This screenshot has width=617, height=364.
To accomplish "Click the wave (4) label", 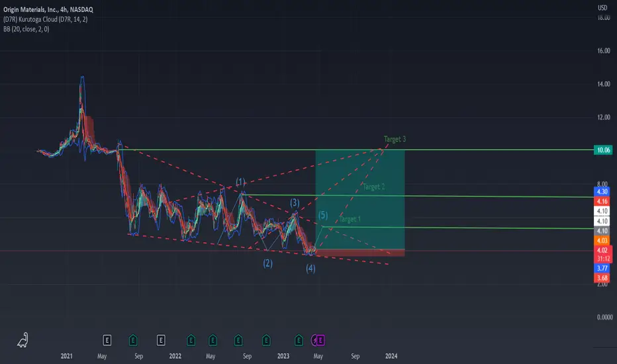I will pyautogui.click(x=310, y=269).
